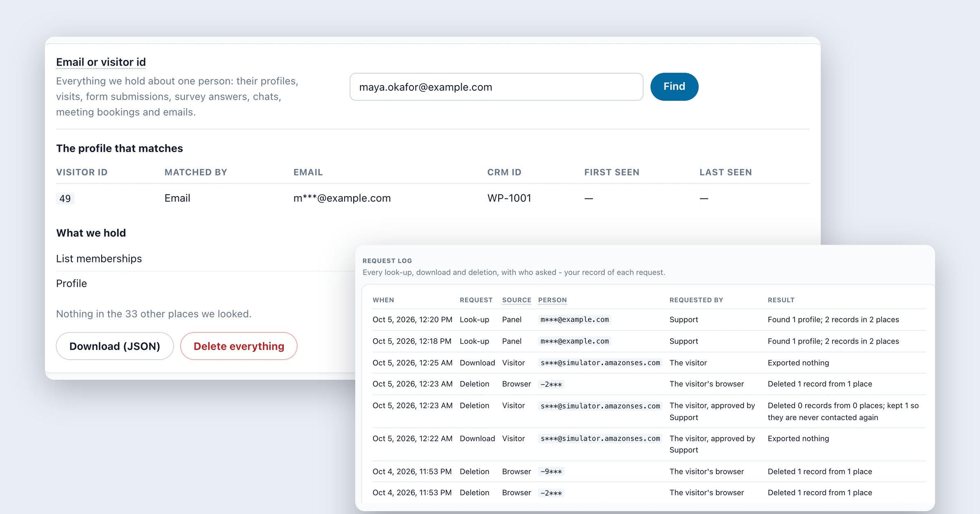980x514 pixels.
Task: Click the Delete everything button
Action: 239,346
